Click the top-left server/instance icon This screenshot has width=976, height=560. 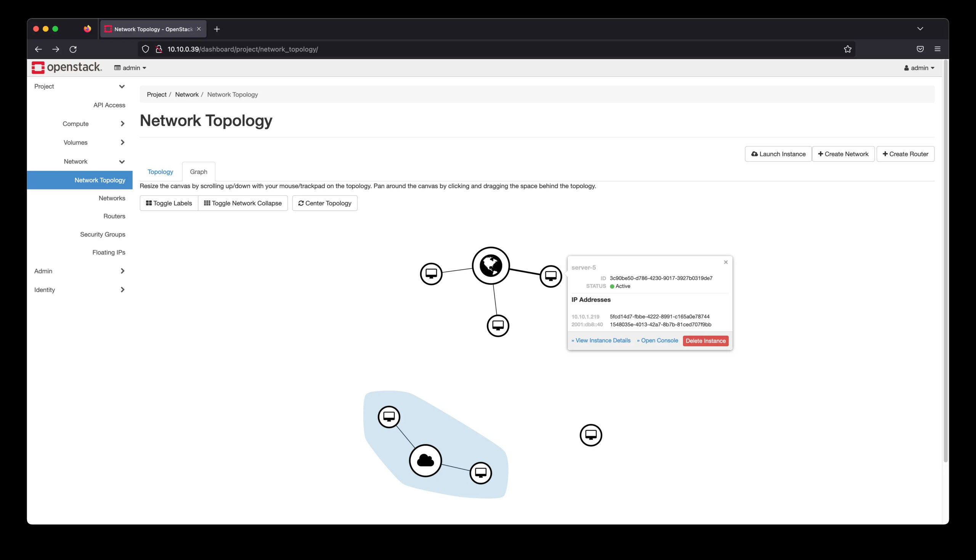[431, 274]
